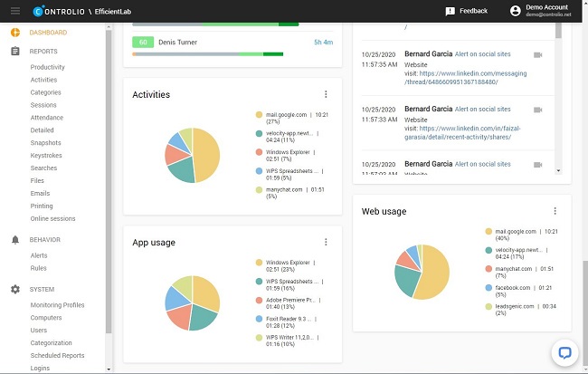The image size is (588, 374).
Task: Play video for the 11:57:35 AM alert
Action: click(537, 55)
